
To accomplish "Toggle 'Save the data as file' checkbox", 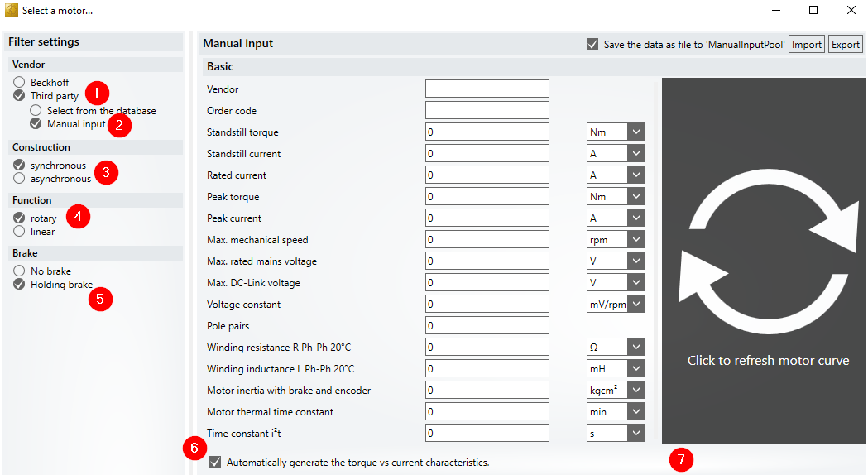I will [x=592, y=45].
